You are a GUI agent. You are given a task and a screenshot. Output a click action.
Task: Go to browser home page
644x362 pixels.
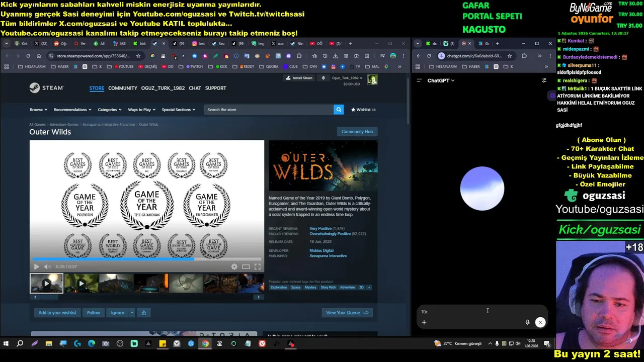[38, 56]
